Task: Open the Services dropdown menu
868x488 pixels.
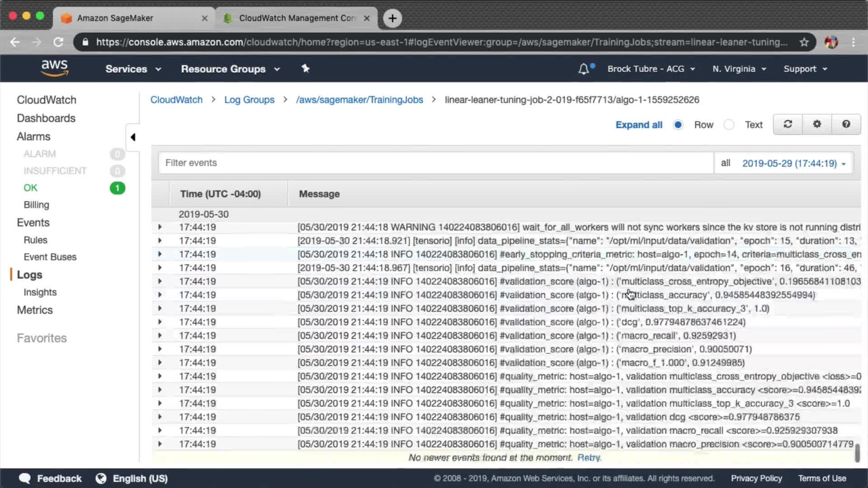Action: (133, 69)
